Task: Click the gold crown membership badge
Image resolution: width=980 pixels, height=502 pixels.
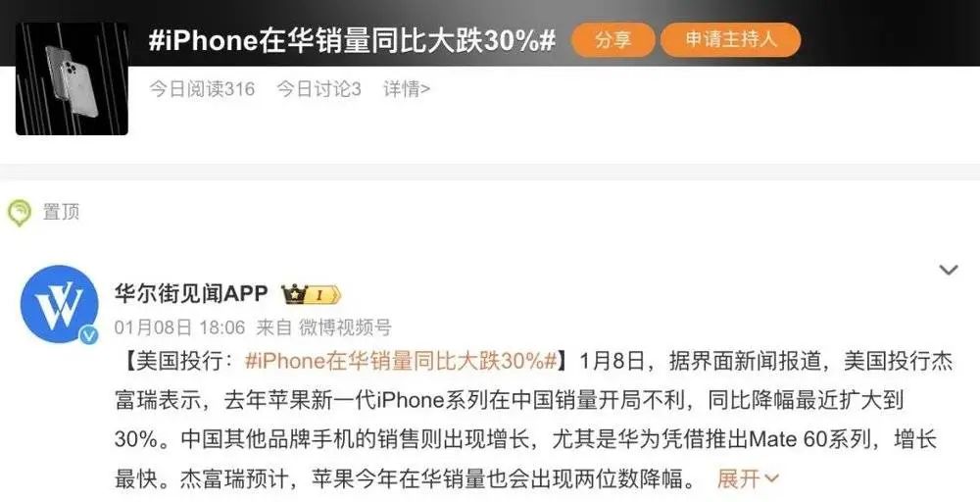Action: [311, 294]
